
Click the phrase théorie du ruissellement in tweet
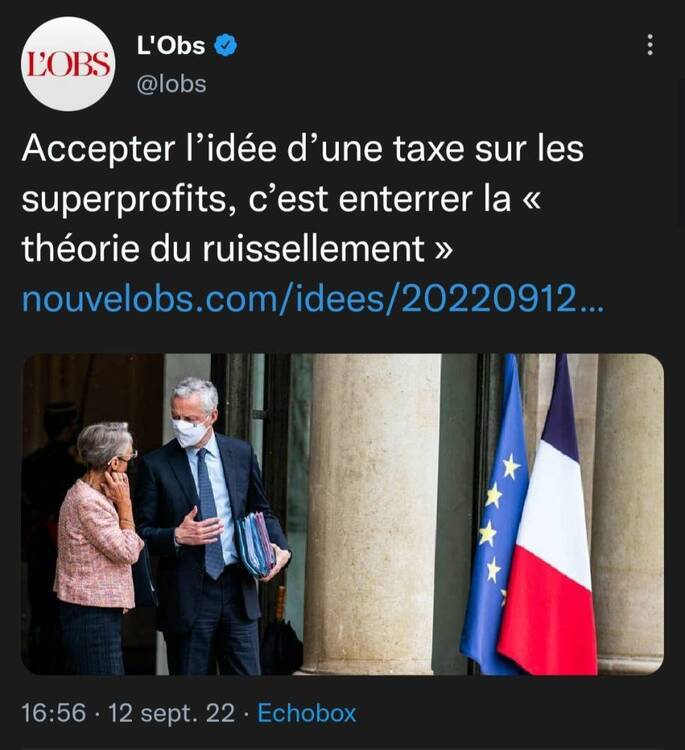tap(223, 249)
